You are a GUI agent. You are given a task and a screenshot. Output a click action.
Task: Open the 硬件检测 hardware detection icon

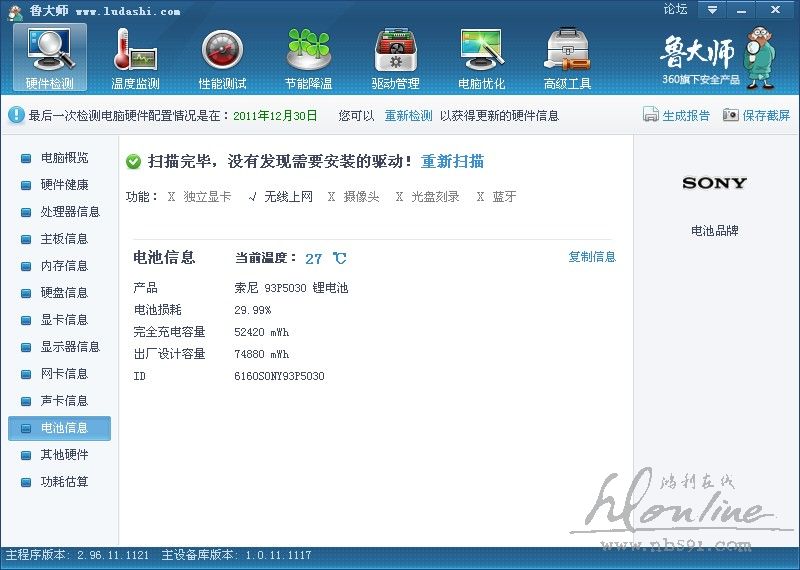(x=50, y=58)
